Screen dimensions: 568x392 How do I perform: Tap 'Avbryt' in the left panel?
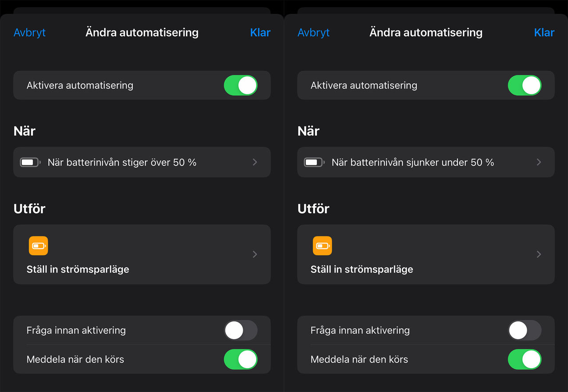pyautogui.click(x=30, y=32)
